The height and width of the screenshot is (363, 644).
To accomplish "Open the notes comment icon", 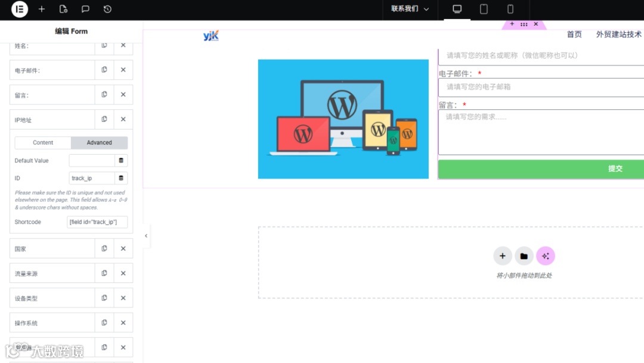I will (85, 9).
